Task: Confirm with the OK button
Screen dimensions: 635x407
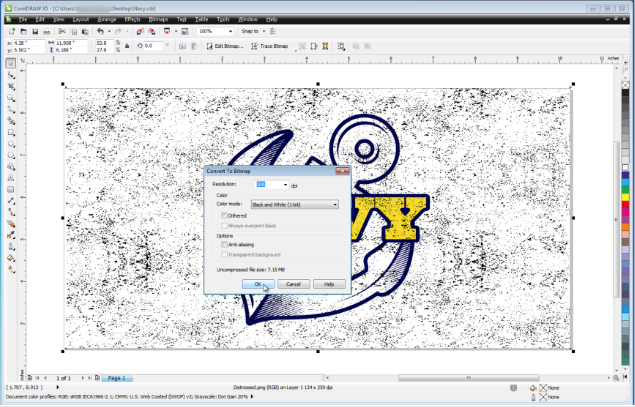Action: coord(258,284)
